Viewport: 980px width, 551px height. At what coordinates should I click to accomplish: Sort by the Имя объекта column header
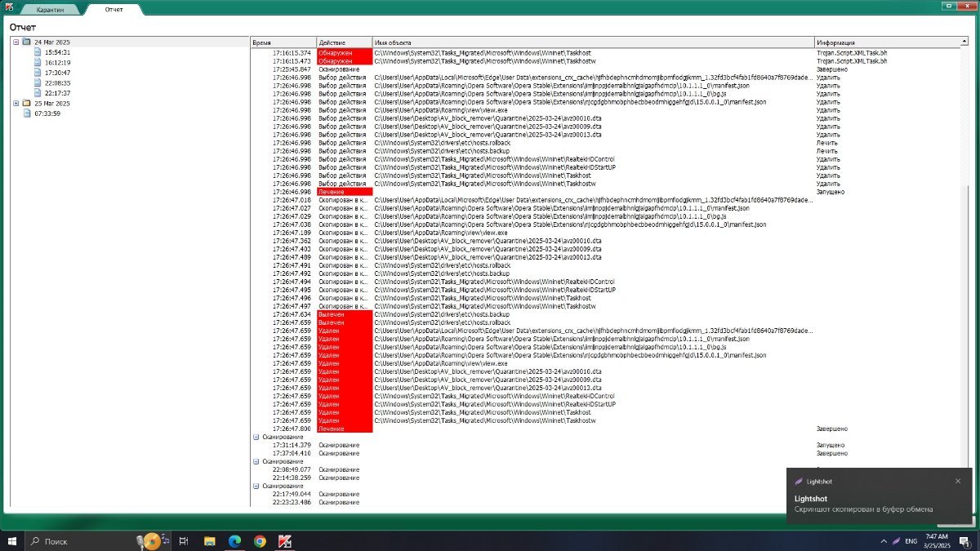pyautogui.click(x=593, y=42)
